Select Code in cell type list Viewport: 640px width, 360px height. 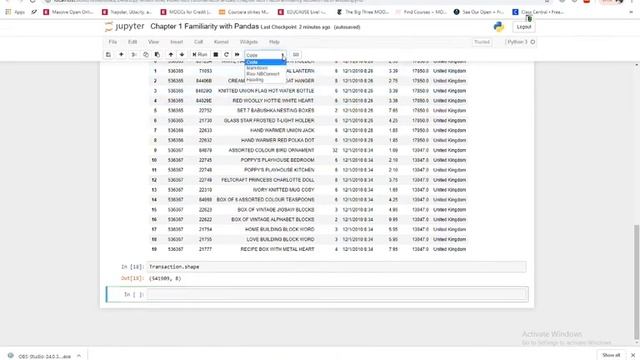(x=265, y=62)
